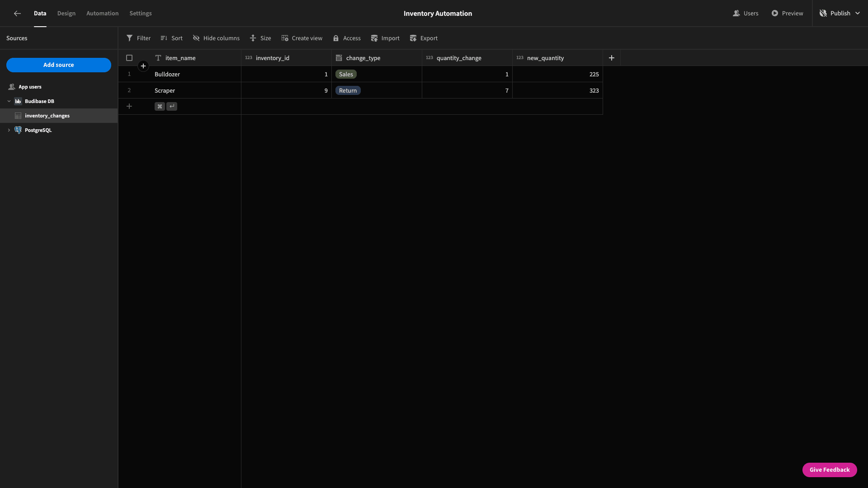Select the Automation tab
The image size is (868, 488).
102,13
